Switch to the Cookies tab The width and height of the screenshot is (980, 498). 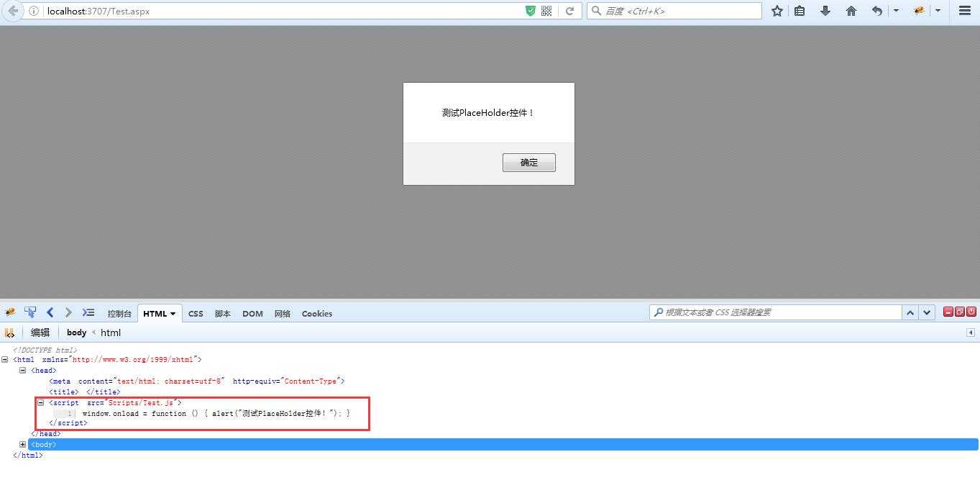tap(317, 314)
